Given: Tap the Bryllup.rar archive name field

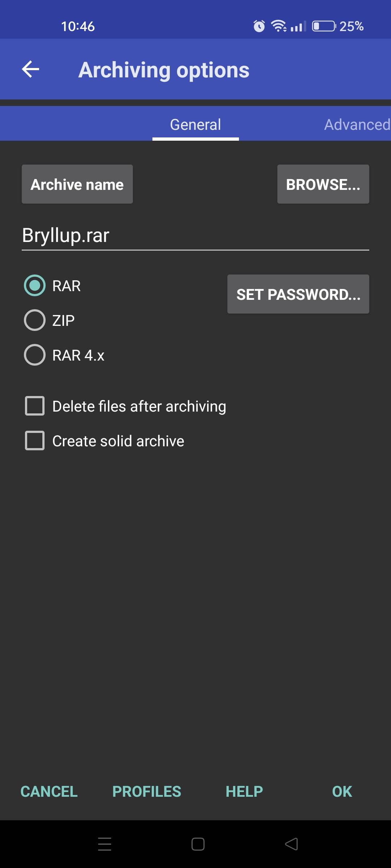Looking at the screenshot, I should [x=195, y=235].
